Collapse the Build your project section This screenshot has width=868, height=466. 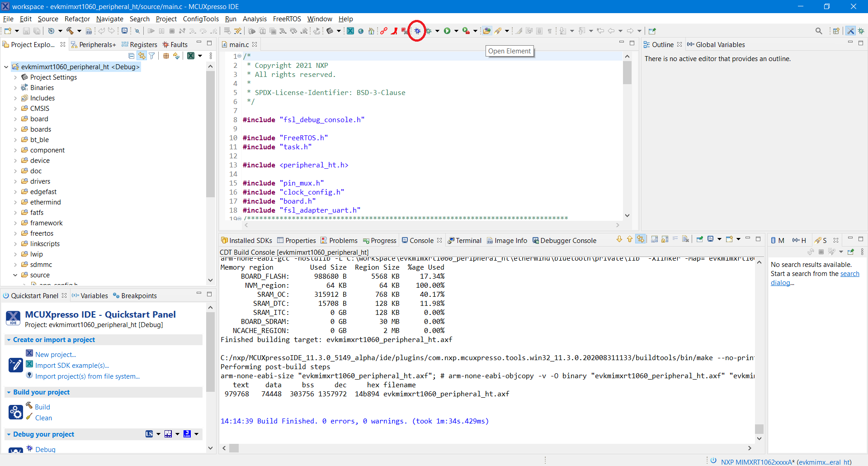tap(9, 392)
